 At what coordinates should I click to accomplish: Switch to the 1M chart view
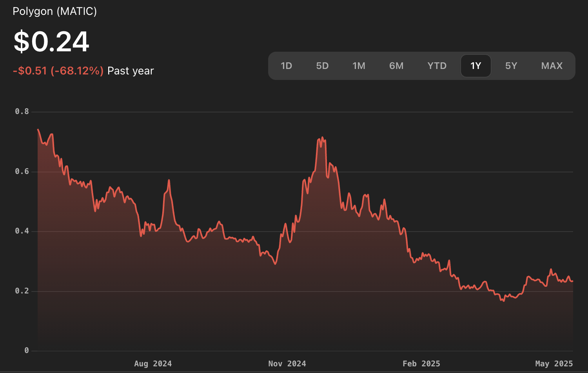pos(359,66)
